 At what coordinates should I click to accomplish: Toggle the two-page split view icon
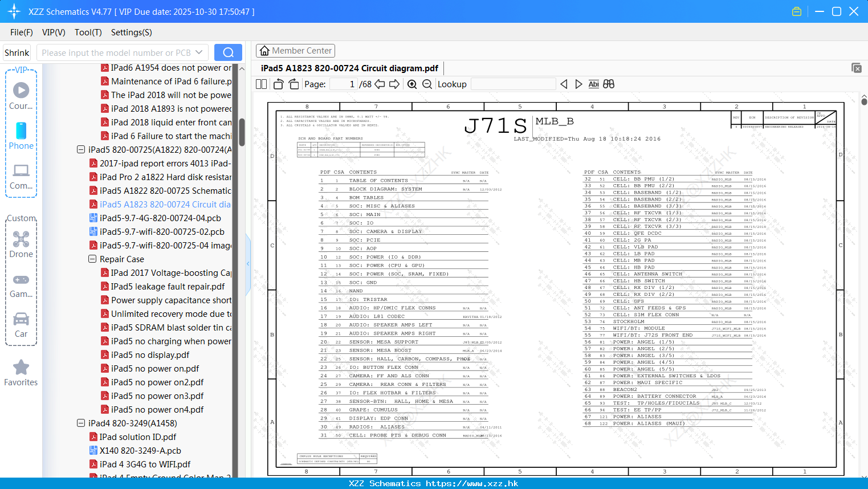click(262, 84)
